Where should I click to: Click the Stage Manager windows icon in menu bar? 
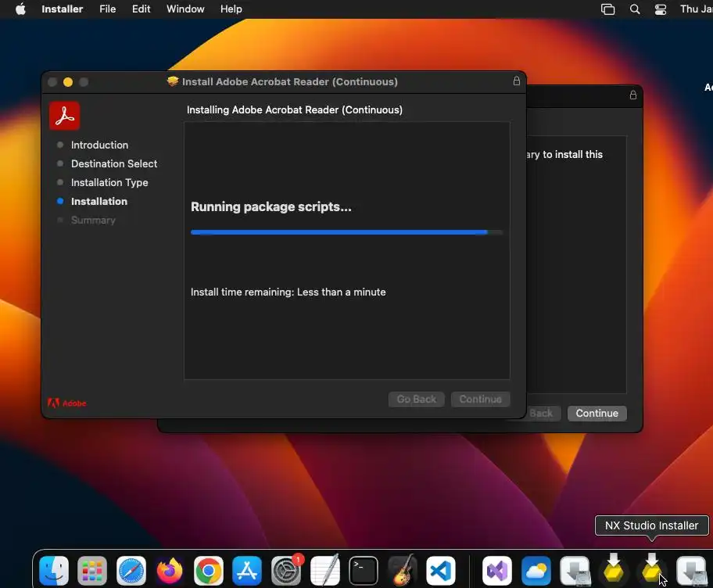click(x=607, y=9)
